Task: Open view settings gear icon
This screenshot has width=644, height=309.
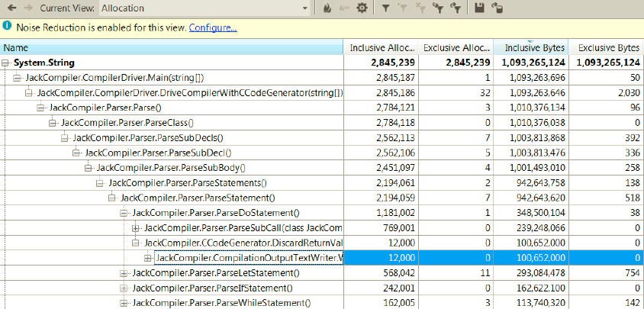Action: (362, 8)
